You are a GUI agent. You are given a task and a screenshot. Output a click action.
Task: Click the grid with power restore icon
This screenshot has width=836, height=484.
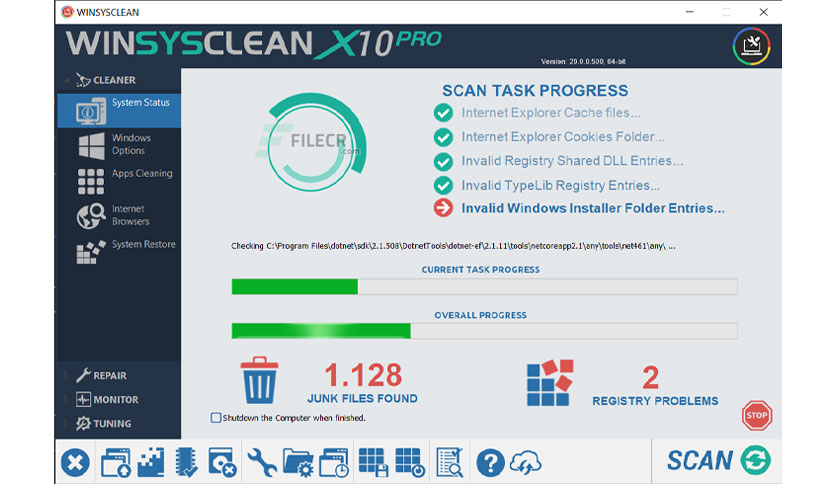[x=410, y=462]
